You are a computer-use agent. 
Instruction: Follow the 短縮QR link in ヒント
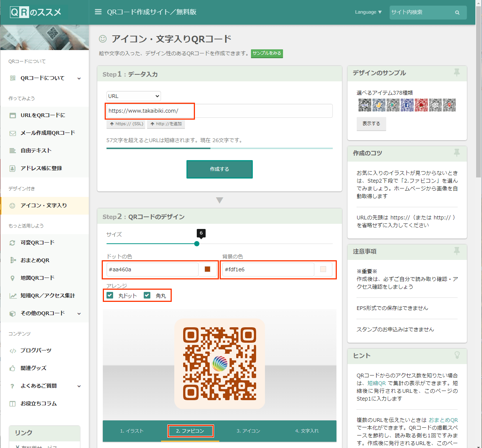point(377,383)
